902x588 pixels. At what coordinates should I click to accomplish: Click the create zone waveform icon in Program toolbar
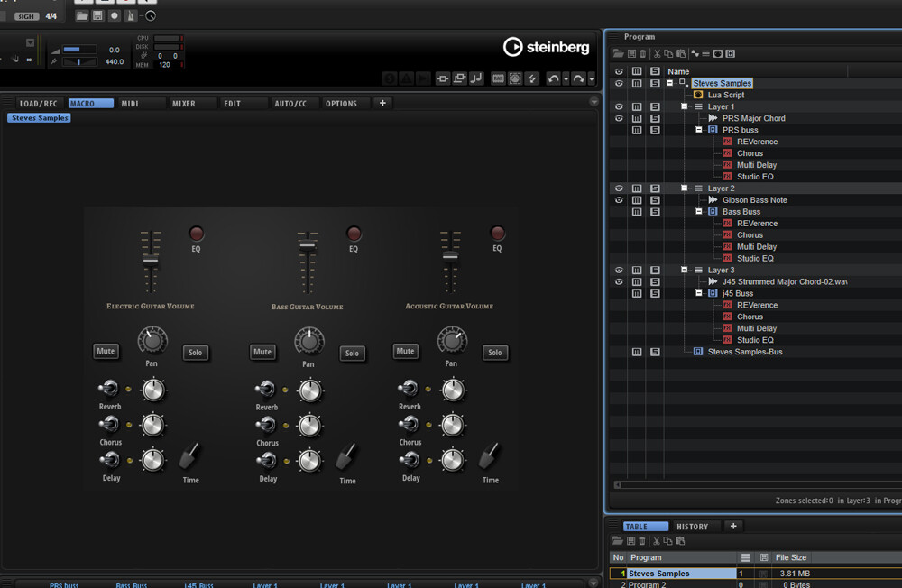click(695, 53)
